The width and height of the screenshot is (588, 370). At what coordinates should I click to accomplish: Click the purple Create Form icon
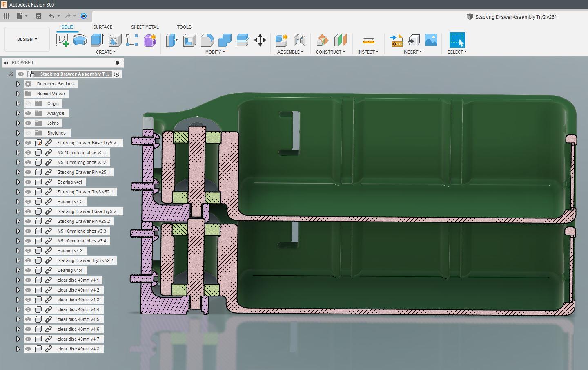pos(149,40)
